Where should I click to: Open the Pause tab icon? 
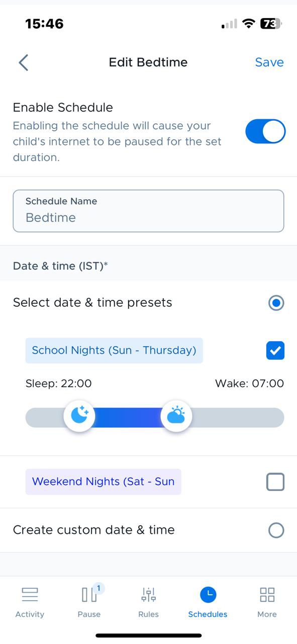click(89, 595)
